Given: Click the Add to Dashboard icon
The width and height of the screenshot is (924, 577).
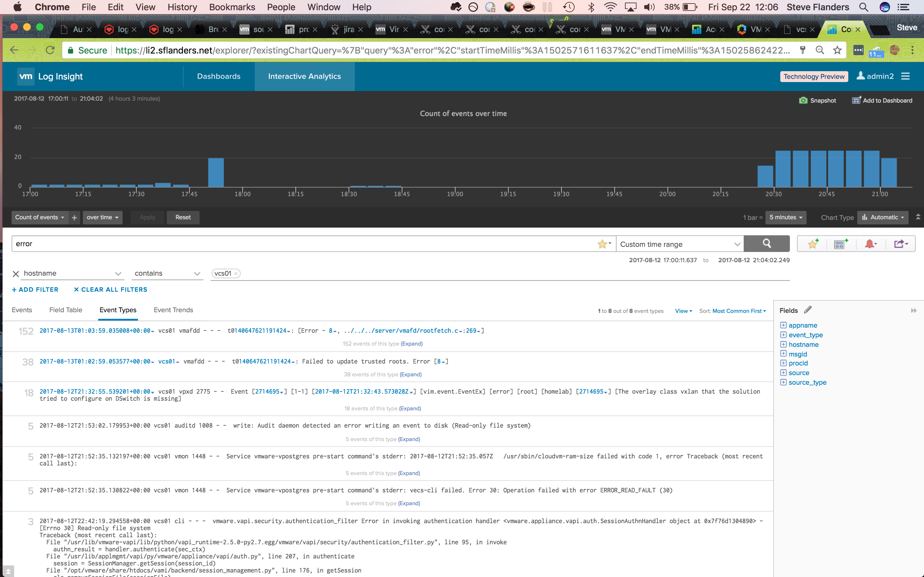Looking at the screenshot, I should tap(856, 100).
